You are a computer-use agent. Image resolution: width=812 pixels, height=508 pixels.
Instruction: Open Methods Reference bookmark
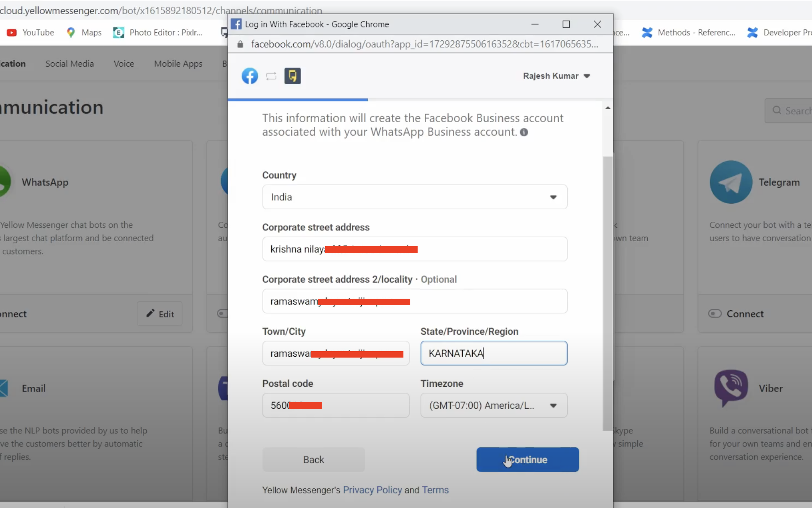689,32
